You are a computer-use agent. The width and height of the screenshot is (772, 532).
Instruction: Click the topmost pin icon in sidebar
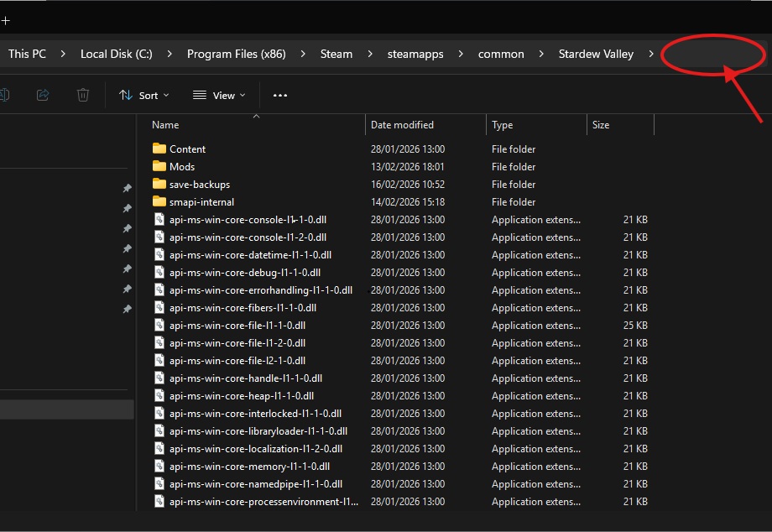click(128, 189)
